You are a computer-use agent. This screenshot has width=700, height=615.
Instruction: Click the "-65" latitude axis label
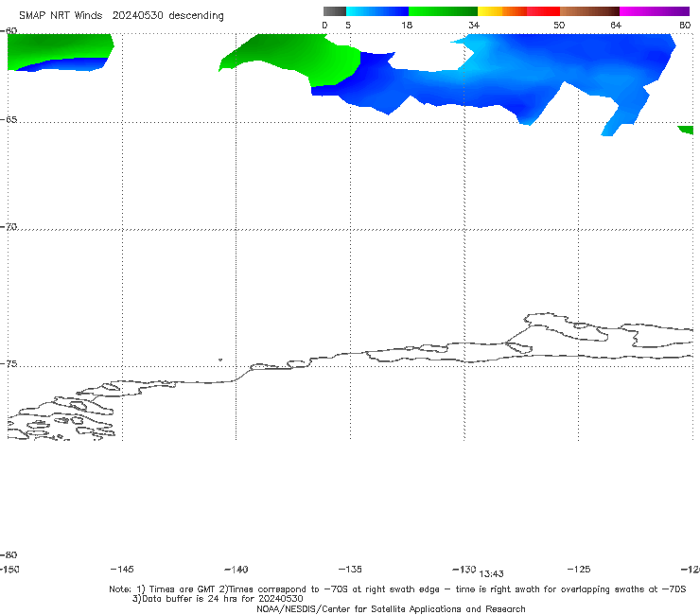9,120
